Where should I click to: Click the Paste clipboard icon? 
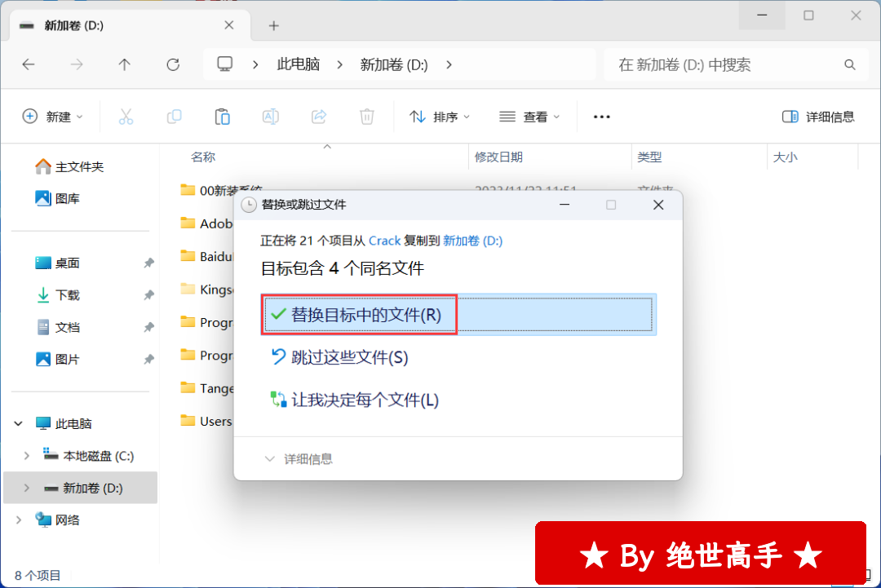pyautogui.click(x=222, y=117)
